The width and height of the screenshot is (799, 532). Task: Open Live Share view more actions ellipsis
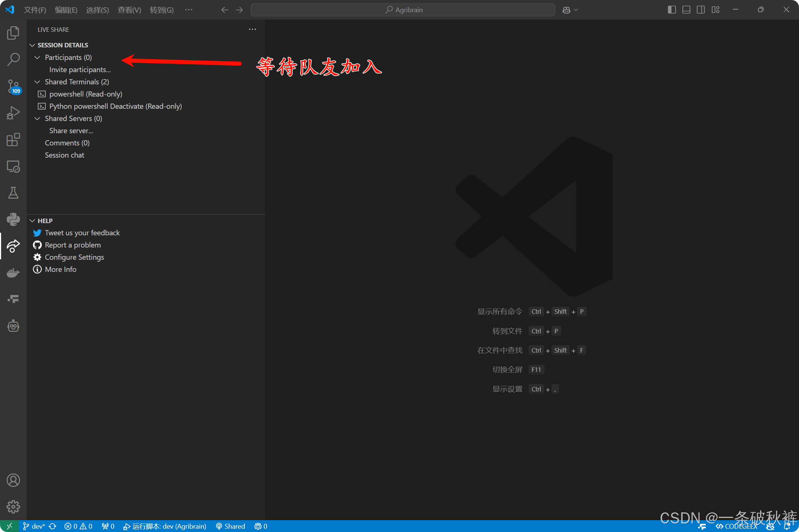tap(252, 29)
